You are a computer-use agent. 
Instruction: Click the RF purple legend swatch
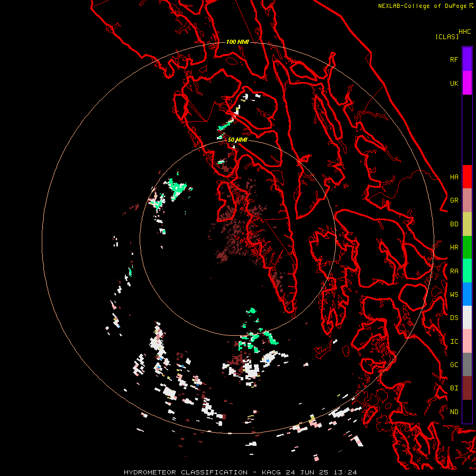pyautogui.click(x=467, y=59)
